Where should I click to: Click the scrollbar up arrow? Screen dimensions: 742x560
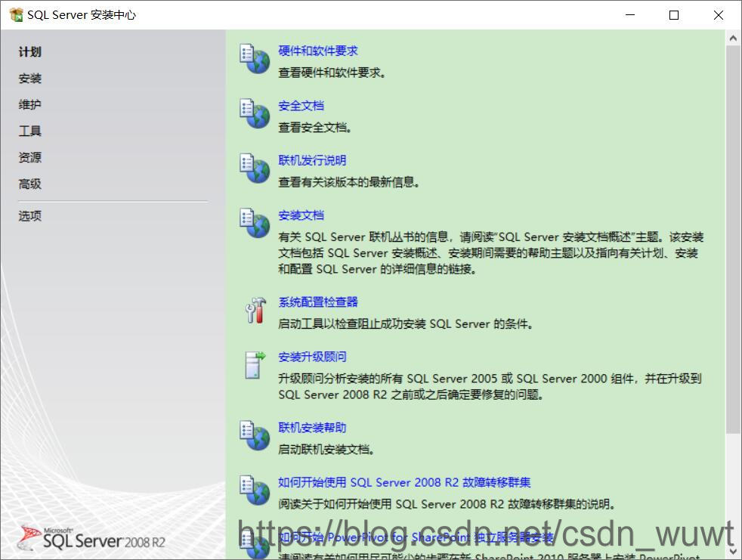[x=733, y=38]
